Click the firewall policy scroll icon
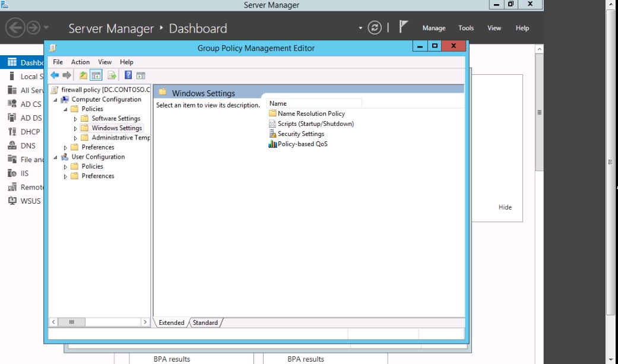This screenshot has width=618, height=364. pos(55,90)
